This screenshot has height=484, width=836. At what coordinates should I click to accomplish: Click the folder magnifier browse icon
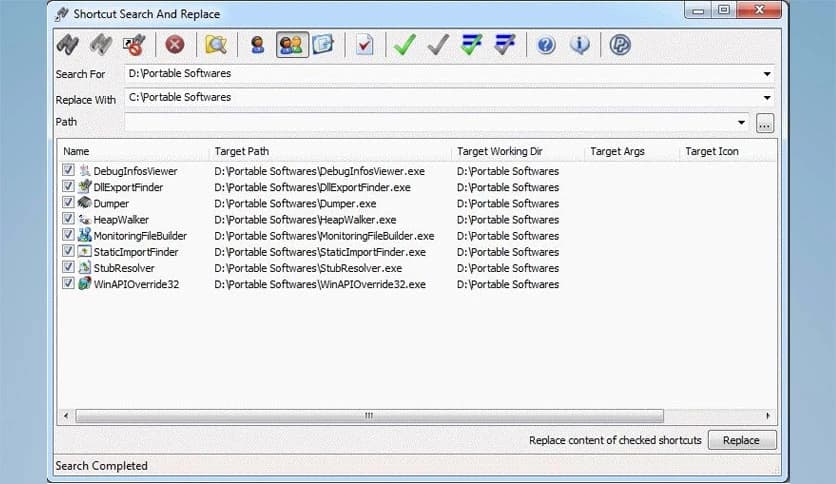(215, 45)
